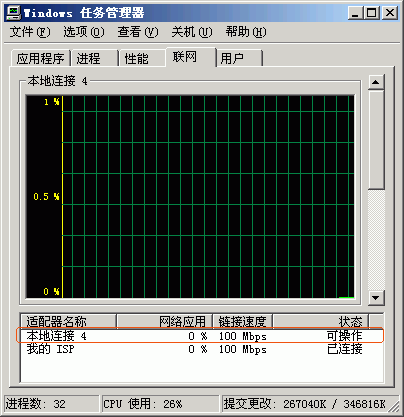Open the 选项(O) menu
The image size is (404, 417).
[x=84, y=32]
